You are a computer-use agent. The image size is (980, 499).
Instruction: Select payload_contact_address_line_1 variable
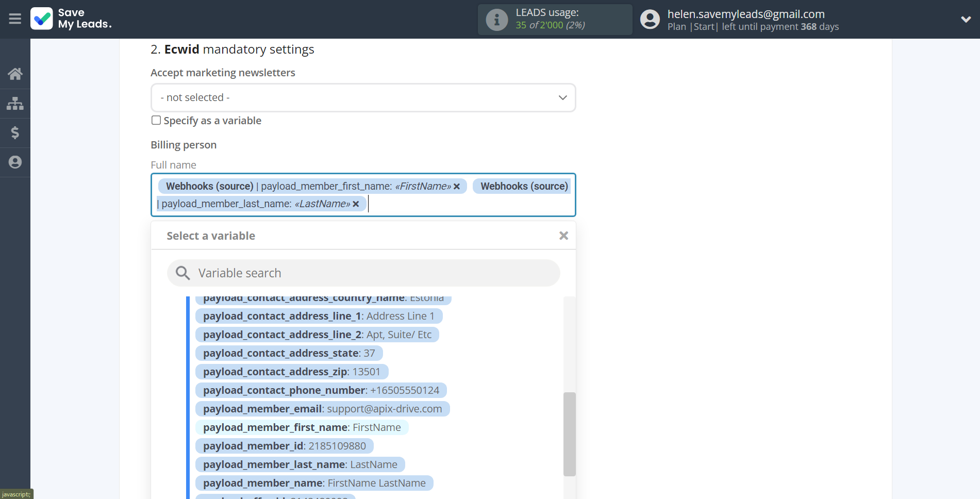point(319,316)
